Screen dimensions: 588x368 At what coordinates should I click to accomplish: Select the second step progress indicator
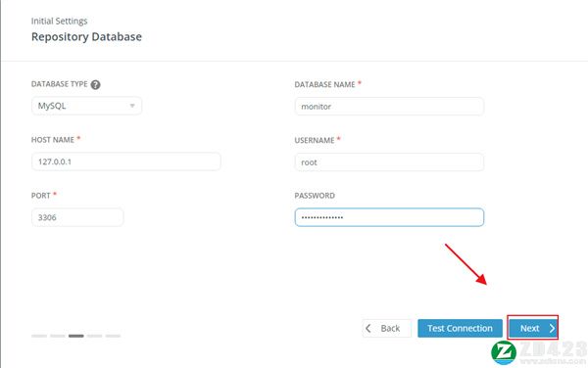(x=58, y=336)
